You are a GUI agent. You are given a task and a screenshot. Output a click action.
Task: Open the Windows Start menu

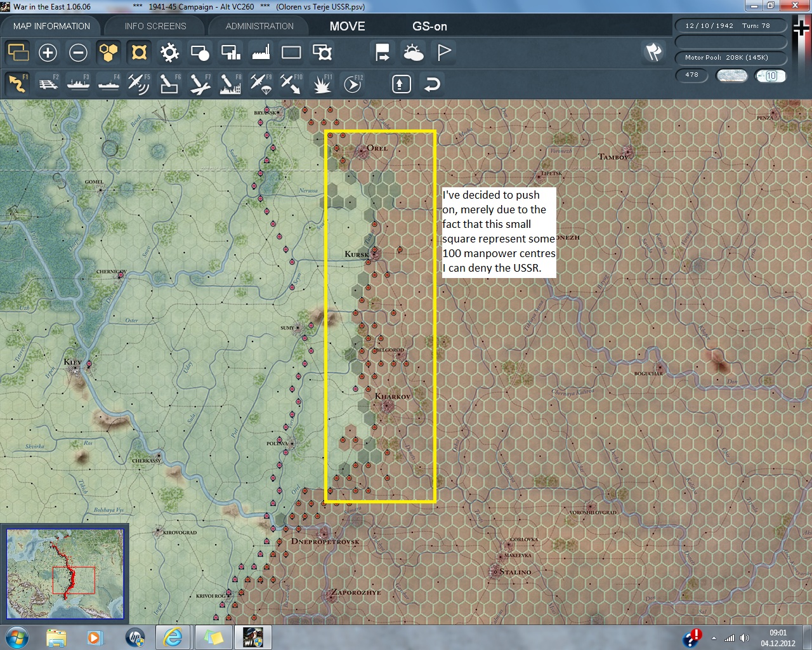click(x=16, y=637)
